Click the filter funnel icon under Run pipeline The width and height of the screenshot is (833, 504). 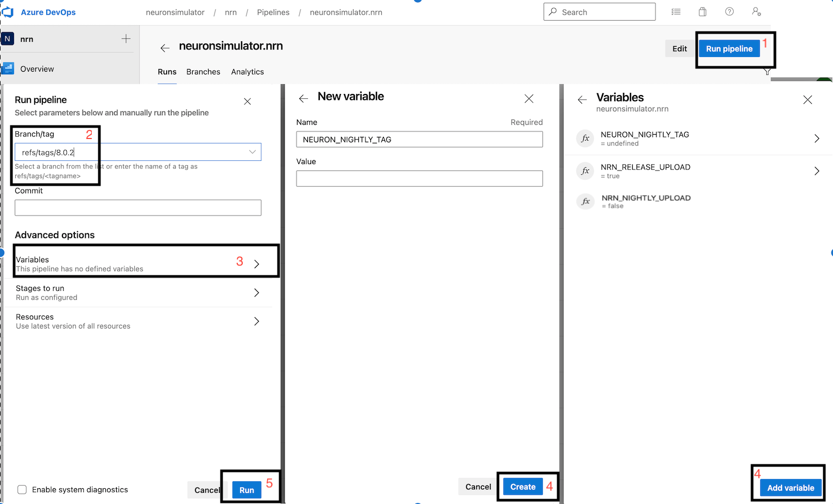pos(767,71)
